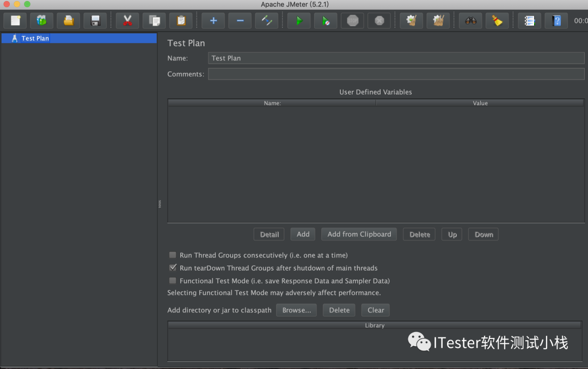Click the Name input field
588x369 pixels.
[396, 58]
